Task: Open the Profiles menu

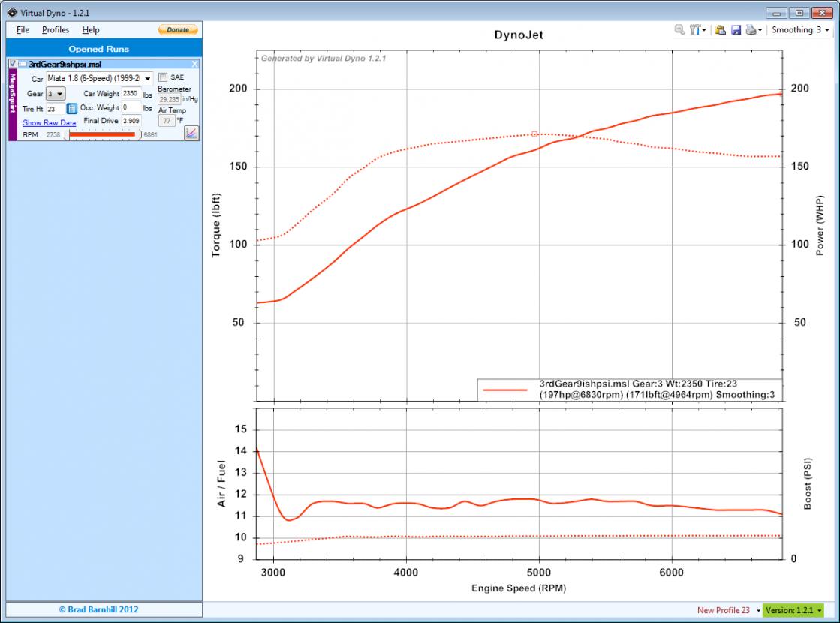Action: [x=56, y=30]
